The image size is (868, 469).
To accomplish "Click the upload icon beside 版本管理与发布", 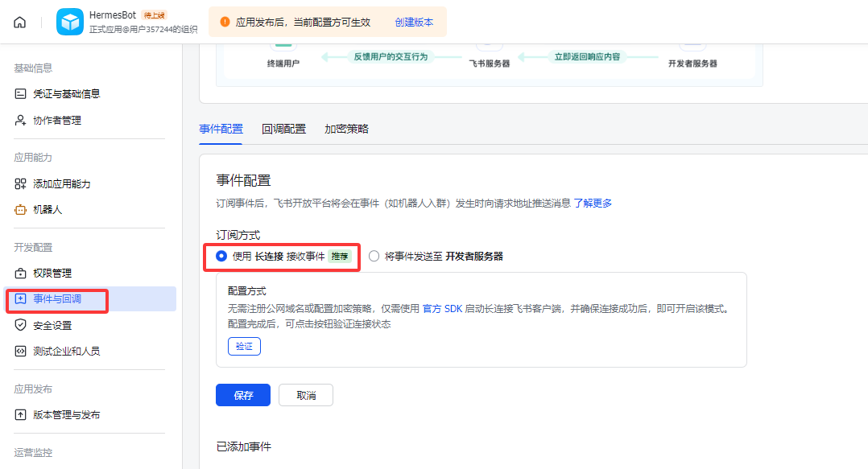I will [21, 415].
